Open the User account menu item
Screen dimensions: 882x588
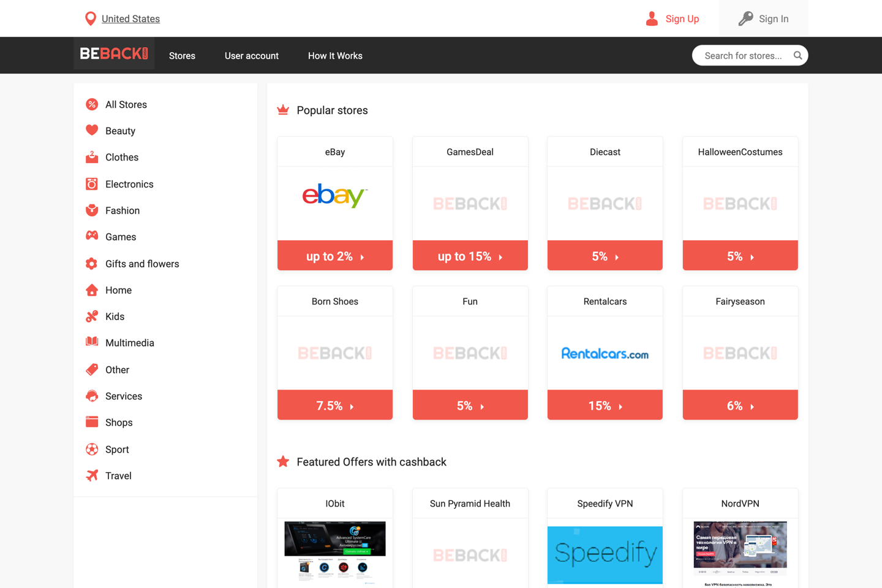click(252, 56)
